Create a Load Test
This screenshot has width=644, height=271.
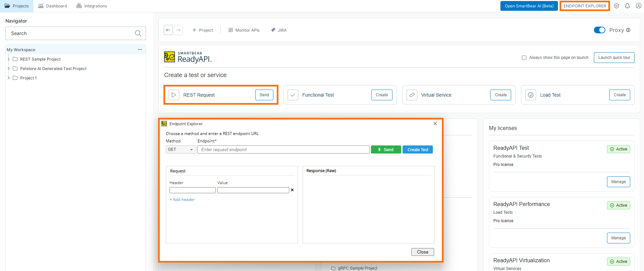(x=620, y=95)
